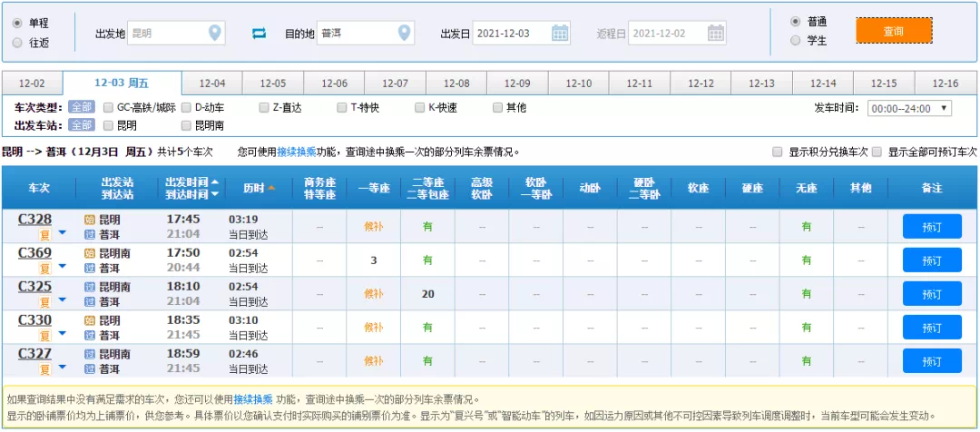980x432 pixels.
Task: Click the location pin in departure field
Action: tap(214, 34)
